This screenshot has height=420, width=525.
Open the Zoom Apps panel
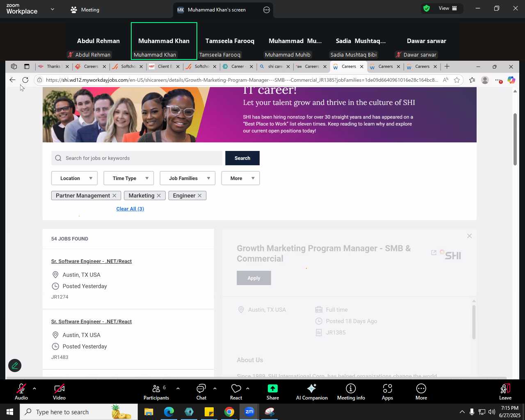pos(388,392)
